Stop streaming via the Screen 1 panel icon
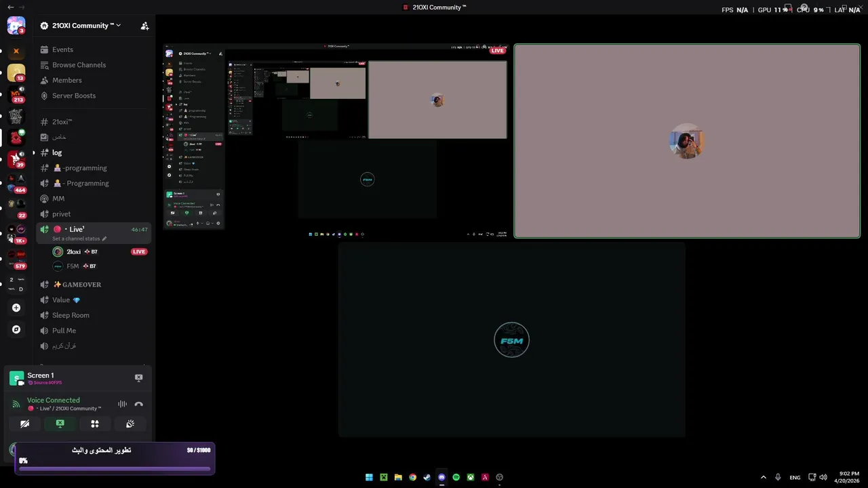The image size is (868, 488). click(139, 378)
